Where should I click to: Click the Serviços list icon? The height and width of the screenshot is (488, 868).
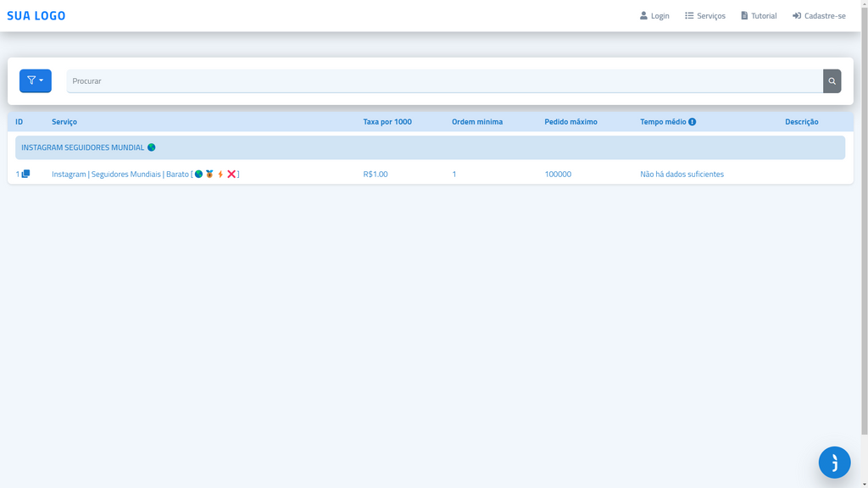pyautogui.click(x=689, y=15)
